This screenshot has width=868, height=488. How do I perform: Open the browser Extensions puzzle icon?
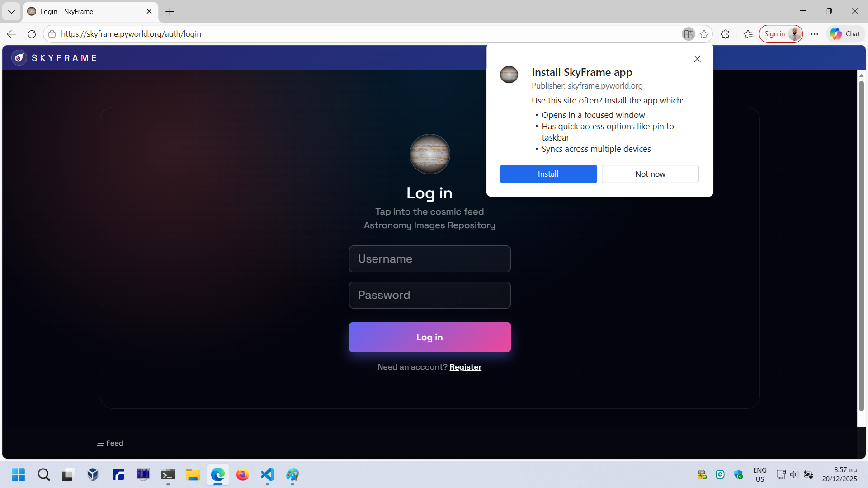pyautogui.click(x=725, y=34)
